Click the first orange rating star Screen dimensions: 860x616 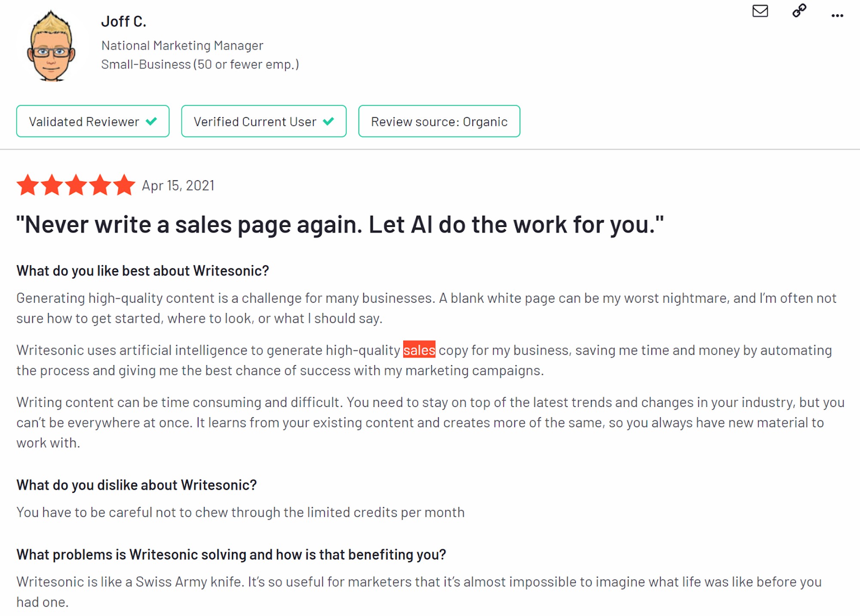coord(28,185)
